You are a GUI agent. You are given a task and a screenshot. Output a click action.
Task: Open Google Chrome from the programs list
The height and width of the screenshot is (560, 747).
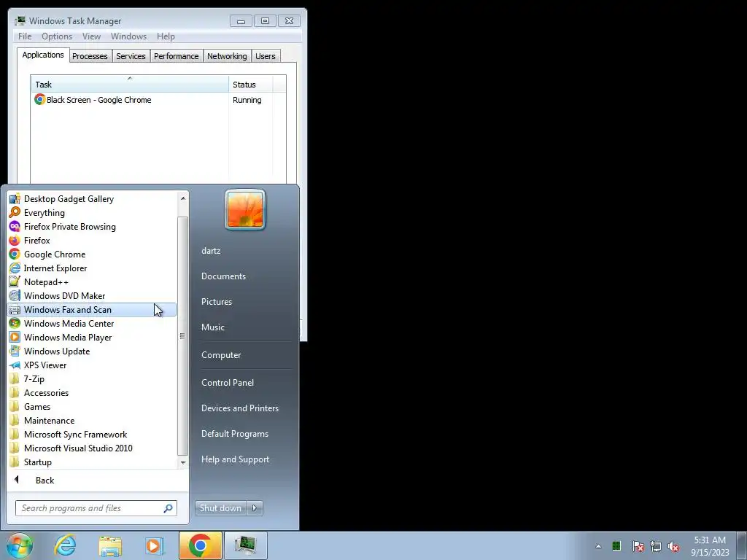[92, 254]
